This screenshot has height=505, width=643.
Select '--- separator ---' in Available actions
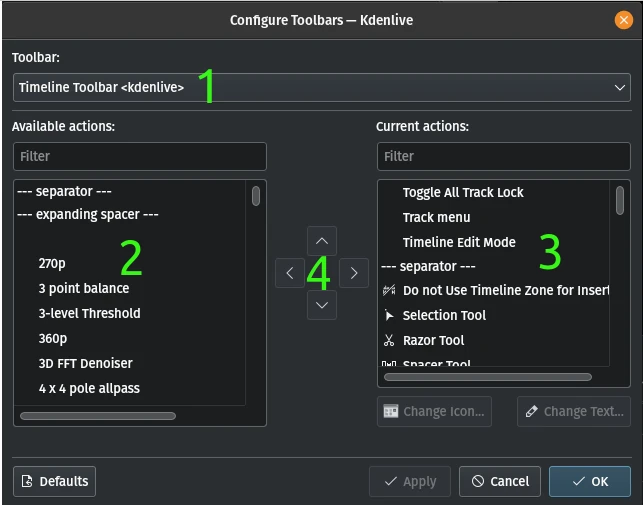pos(64,192)
